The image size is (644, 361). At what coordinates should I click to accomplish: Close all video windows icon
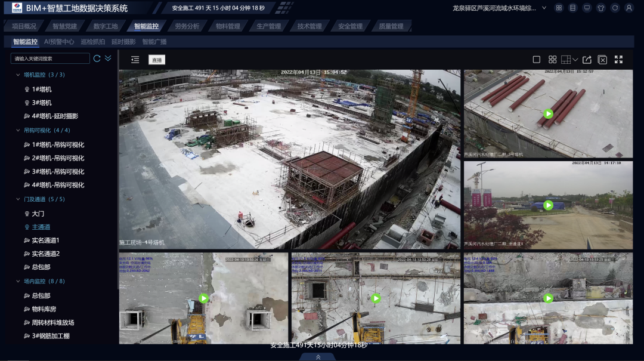[602, 60]
